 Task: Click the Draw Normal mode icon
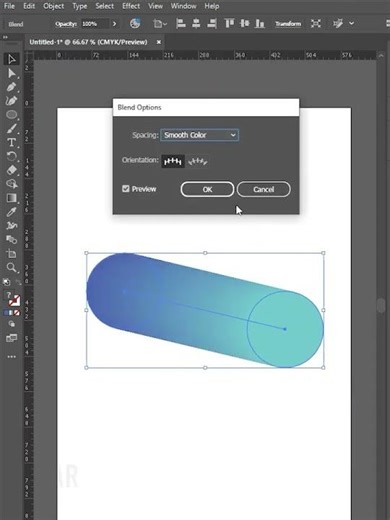tap(11, 324)
